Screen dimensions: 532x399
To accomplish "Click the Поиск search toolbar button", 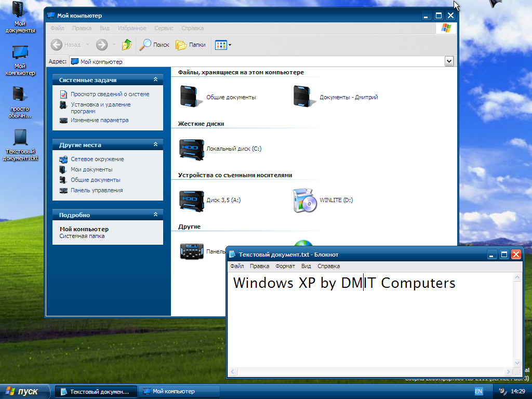I will pos(155,45).
